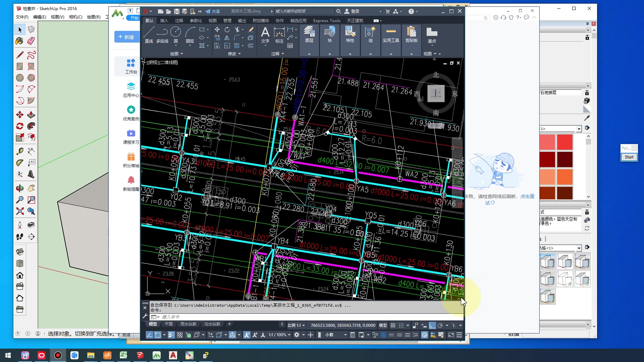Select the SketchUp Orbit tool
This screenshot has width=644, height=362.
(x=20, y=188)
